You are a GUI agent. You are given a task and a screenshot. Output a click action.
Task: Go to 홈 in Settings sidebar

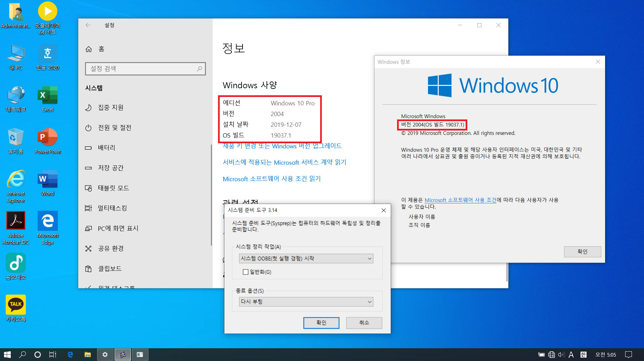tap(145, 49)
